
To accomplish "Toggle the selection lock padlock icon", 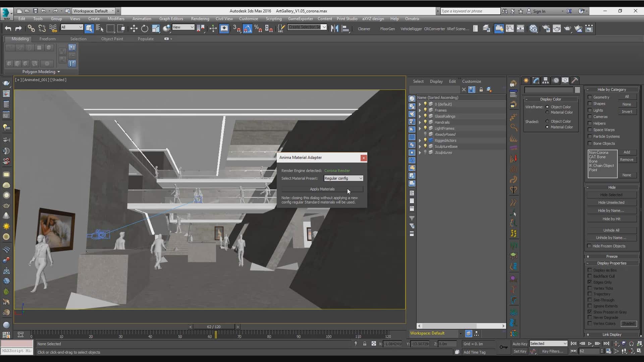I will (x=365, y=344).
